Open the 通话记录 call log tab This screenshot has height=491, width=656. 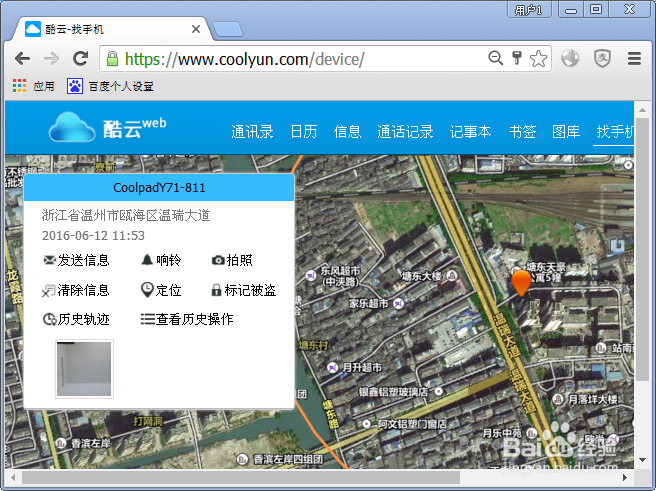[x=405, y=132]
